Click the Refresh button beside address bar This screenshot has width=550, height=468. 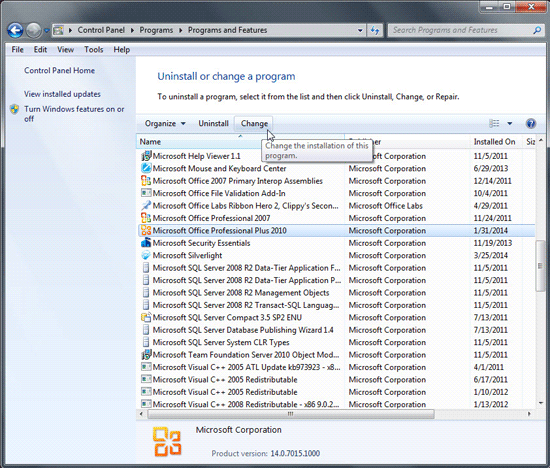coord(375,31)
